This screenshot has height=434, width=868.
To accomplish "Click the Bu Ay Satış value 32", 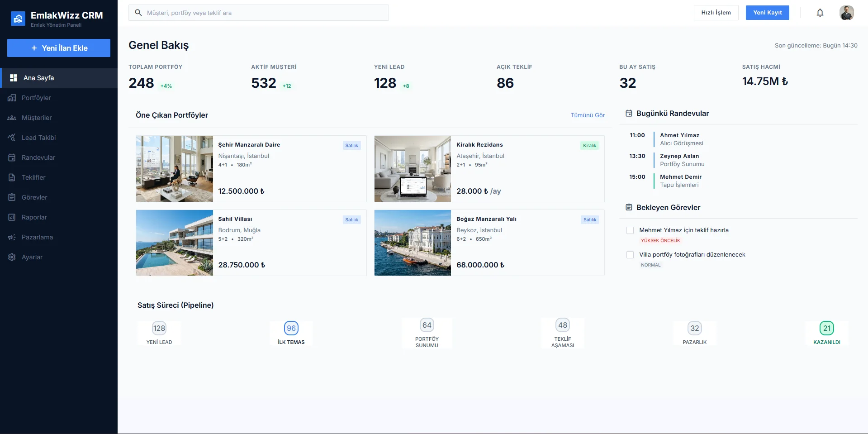I will tap(628, 83).
